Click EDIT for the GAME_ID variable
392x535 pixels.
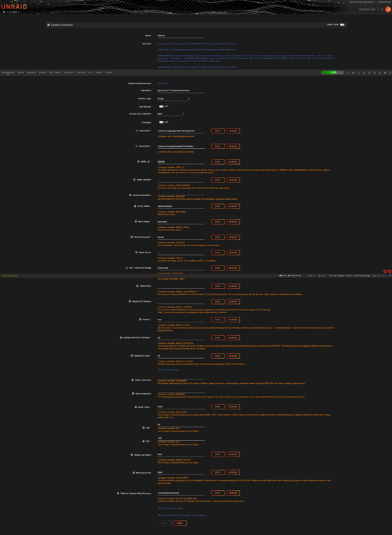[x=218, y=162]
